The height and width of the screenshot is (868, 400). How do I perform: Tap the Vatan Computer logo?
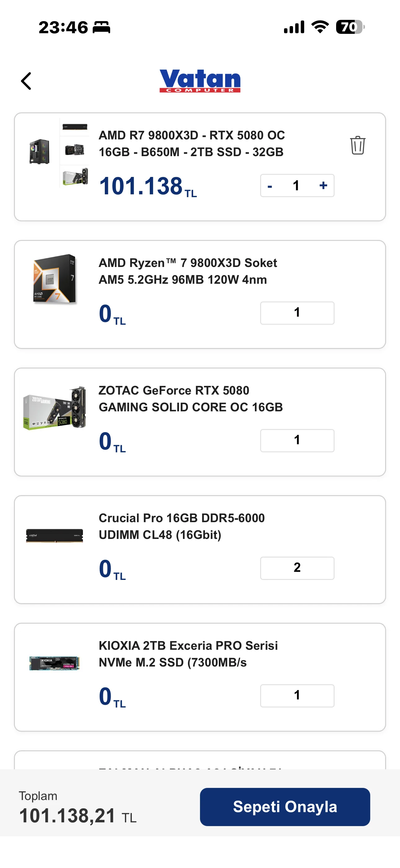[200, 80]
